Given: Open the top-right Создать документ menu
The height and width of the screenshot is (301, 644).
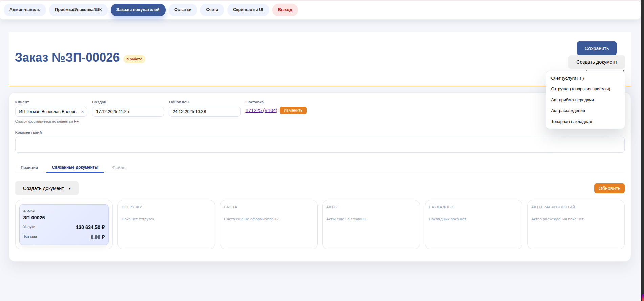Looking at the screenshot, I should [596, 62].
